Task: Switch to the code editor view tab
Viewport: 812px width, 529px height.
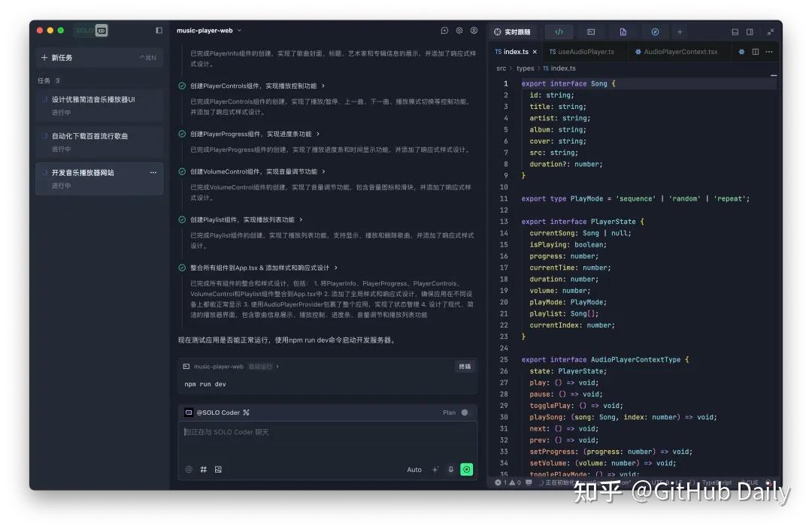Action: [559, 32]
